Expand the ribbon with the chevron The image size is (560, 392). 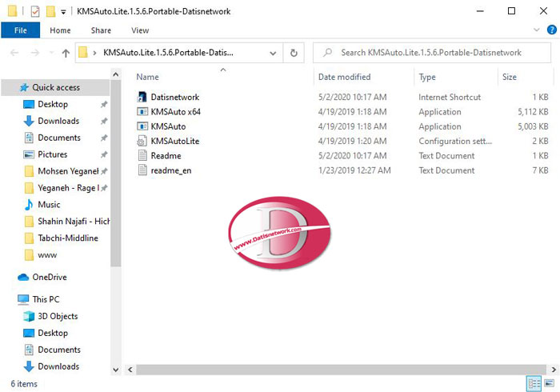click(537, 30)
